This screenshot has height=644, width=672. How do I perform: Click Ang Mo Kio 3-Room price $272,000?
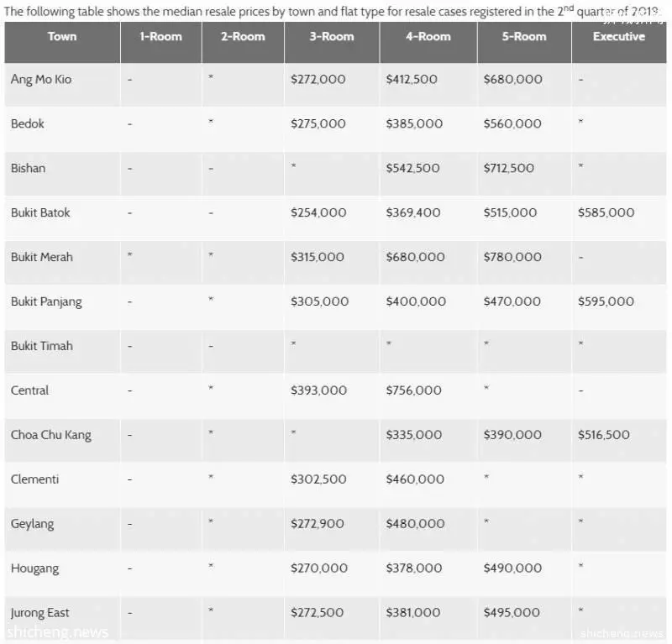[x=318, y=79]
